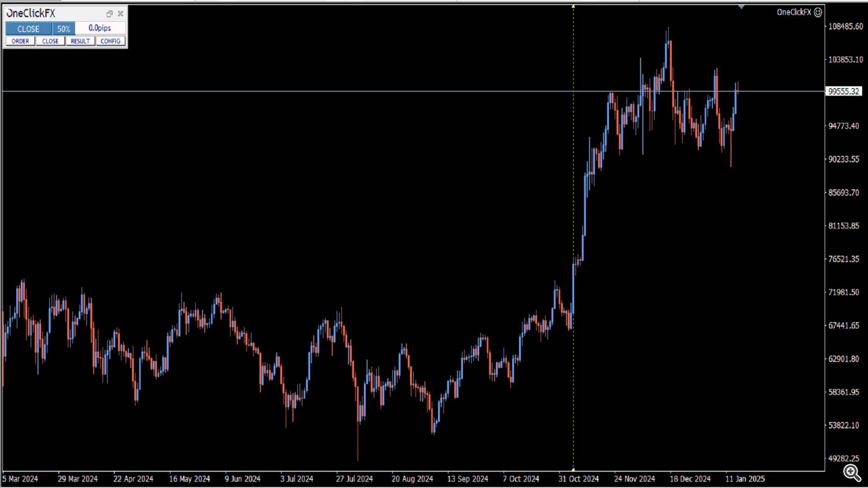
Task: Open the RESULT tab in OneClickFX
Action: [x=80, y=41]
